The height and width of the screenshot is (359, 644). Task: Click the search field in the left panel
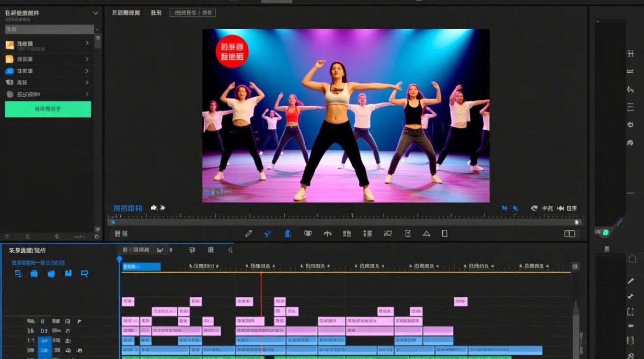coord(49,29)
